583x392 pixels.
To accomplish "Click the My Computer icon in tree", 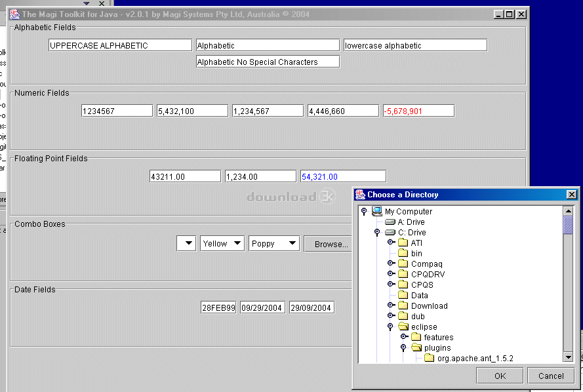I will point(377,212).
